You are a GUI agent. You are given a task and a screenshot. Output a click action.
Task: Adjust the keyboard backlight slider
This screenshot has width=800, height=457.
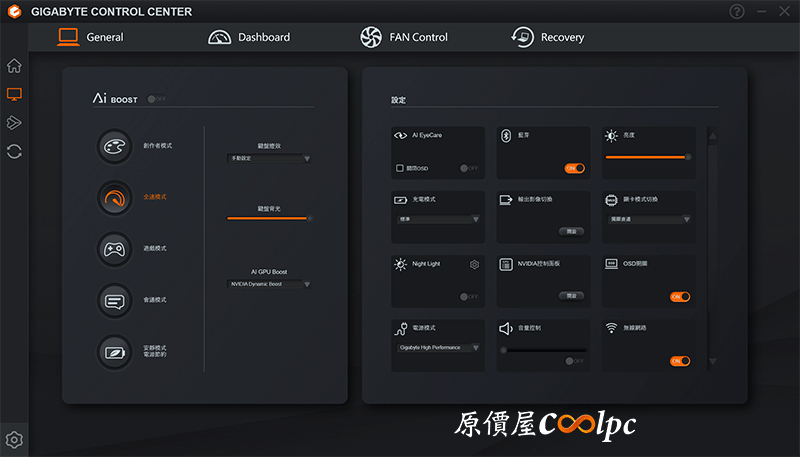pyautogui.click(x=270, y=218)
